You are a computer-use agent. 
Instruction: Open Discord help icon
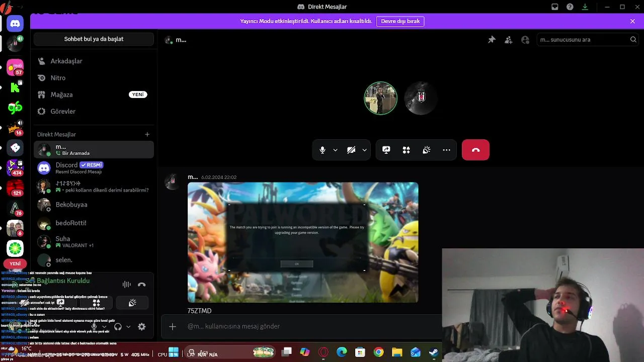[570, 7]
